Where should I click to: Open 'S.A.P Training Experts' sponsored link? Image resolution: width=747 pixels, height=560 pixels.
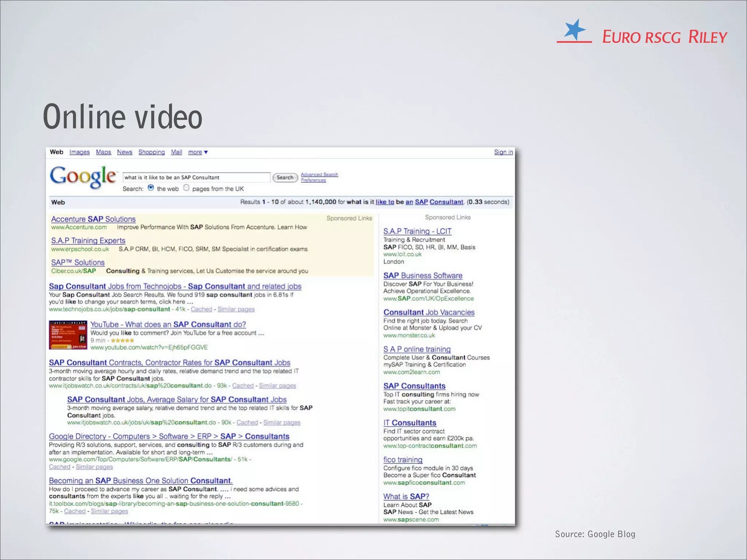[88, 241]
